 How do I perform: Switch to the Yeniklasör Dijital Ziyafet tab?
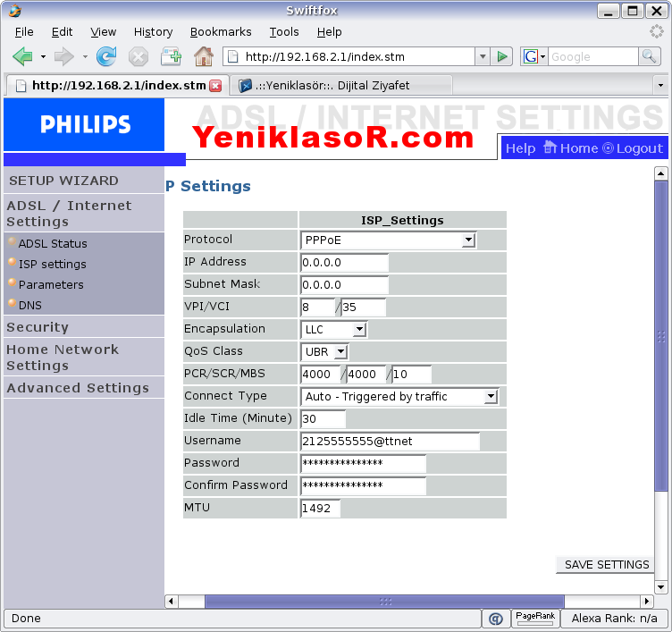[340, 86]
